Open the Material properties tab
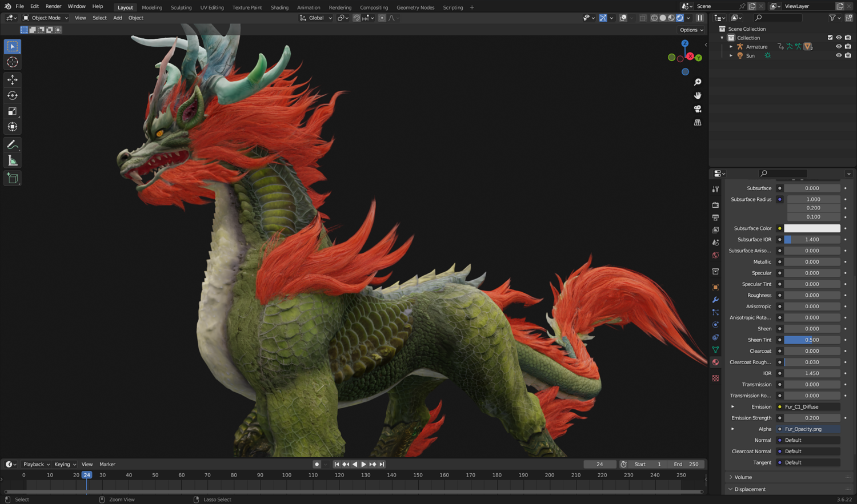This screenshot has width=857, height=504. tap(715, 362)
